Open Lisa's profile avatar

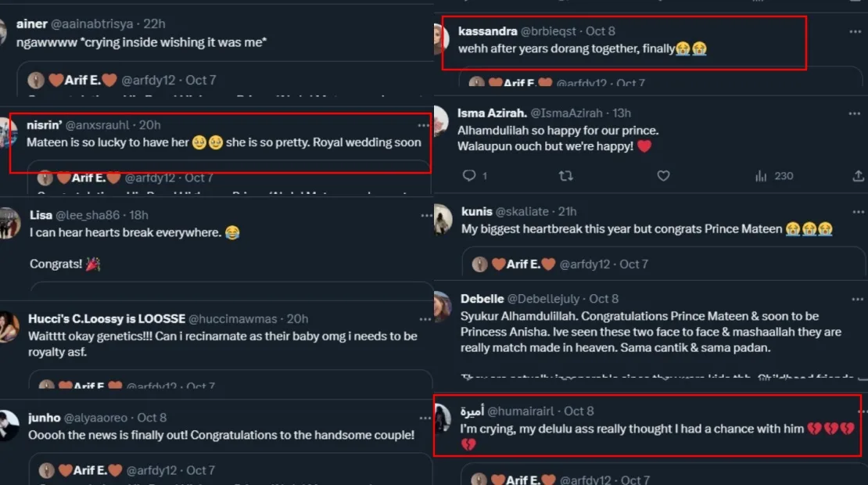click(x=9, y=224)
